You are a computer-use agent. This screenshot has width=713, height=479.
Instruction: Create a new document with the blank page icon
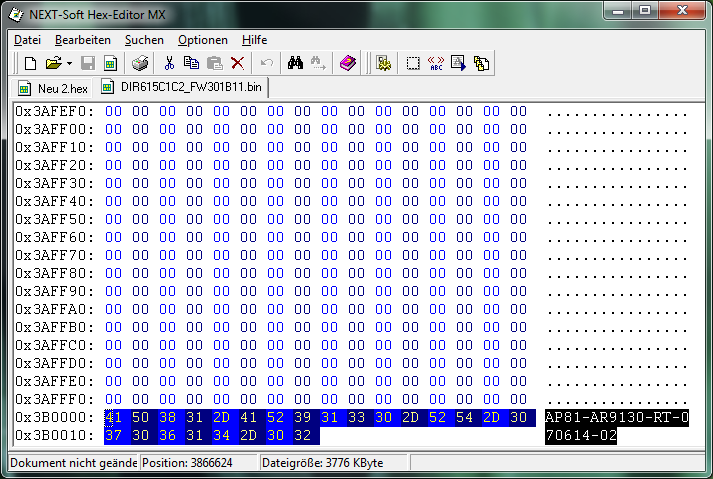(30, 63)
